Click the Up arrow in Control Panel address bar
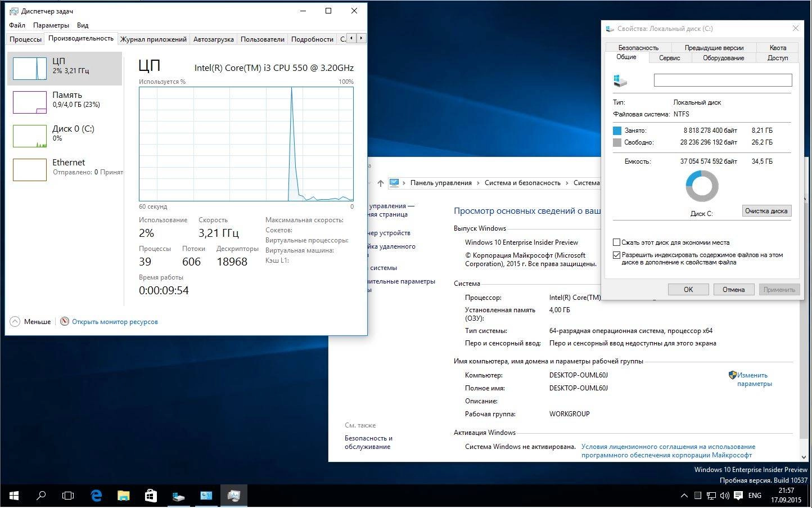Viewport: 812px width, 508px height. (381, 183)
